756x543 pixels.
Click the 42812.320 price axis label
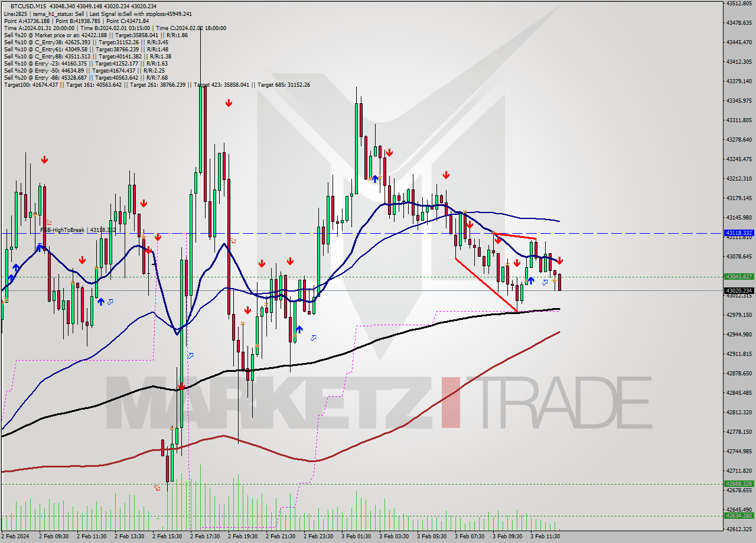pos(739,412)
